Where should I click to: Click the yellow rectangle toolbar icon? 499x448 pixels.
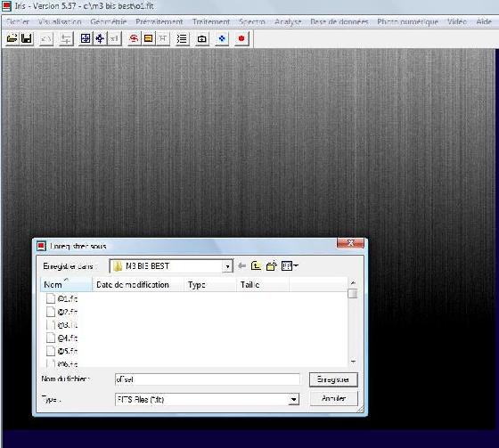148,38
